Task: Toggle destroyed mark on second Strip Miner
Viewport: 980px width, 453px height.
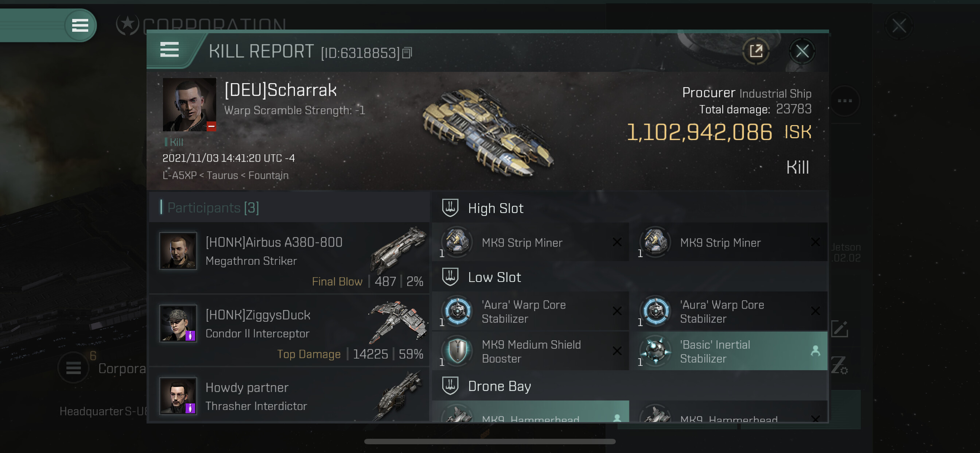Action: click(815, 242)
